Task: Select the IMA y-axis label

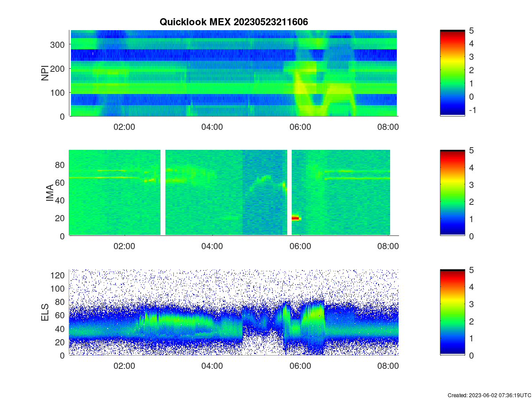Action: click(x=50, y=194)
